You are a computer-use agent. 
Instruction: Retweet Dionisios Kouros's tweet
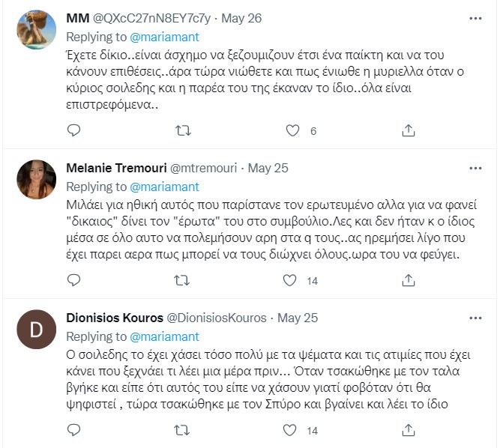coord(182,431)
